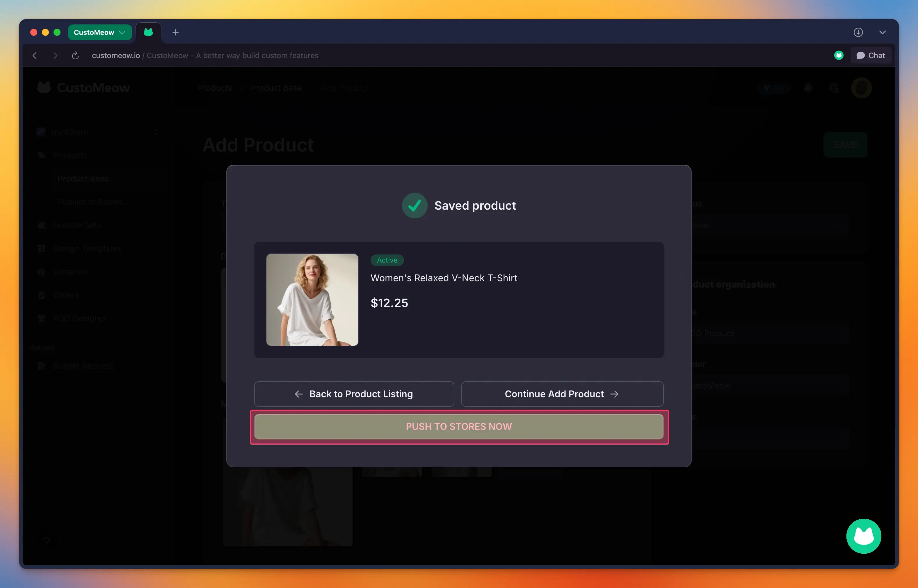
Task: Open the browser downloads icon
Action: 858,33
